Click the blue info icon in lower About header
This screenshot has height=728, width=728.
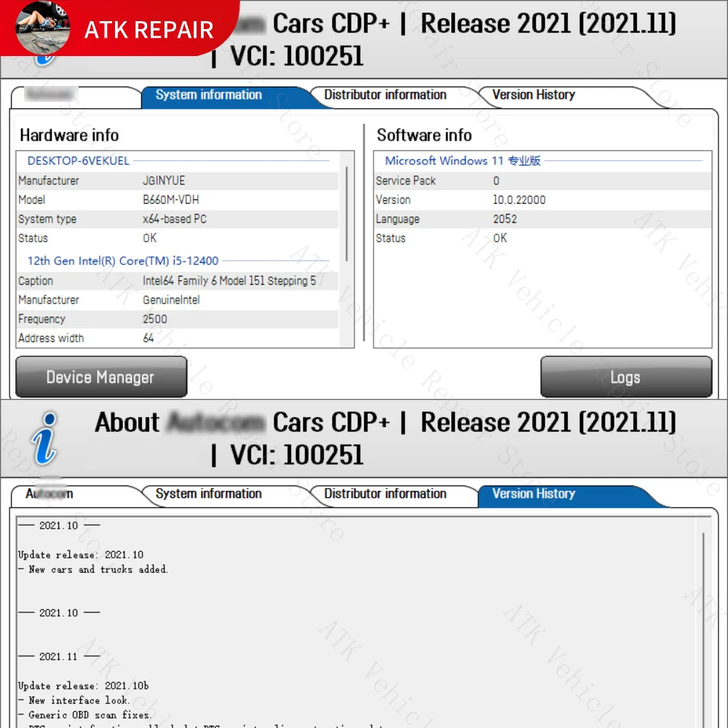(45, 438)
